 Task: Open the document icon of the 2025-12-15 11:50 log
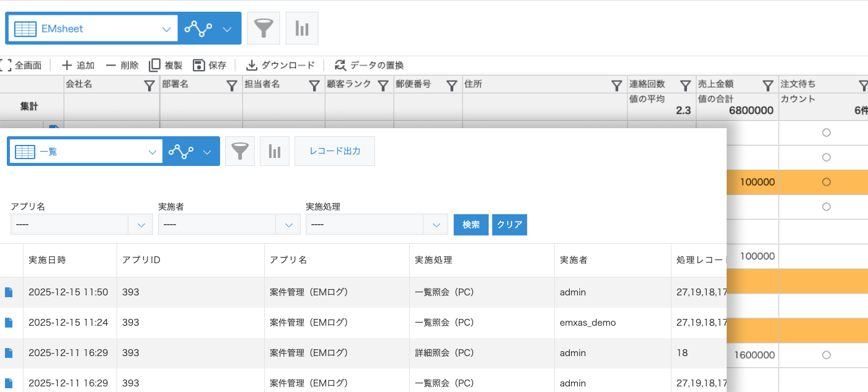point(10,292)
